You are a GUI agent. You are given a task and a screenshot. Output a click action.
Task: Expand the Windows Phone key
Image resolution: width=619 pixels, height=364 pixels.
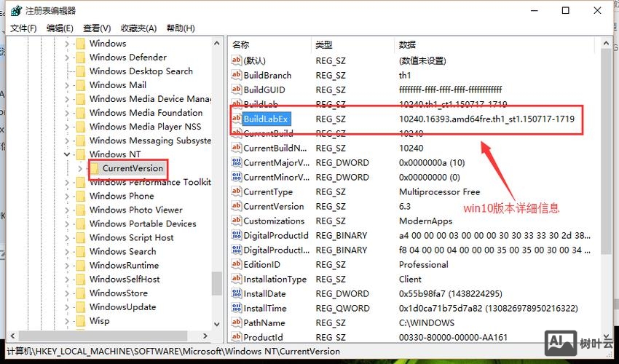(x=67, y=197)
